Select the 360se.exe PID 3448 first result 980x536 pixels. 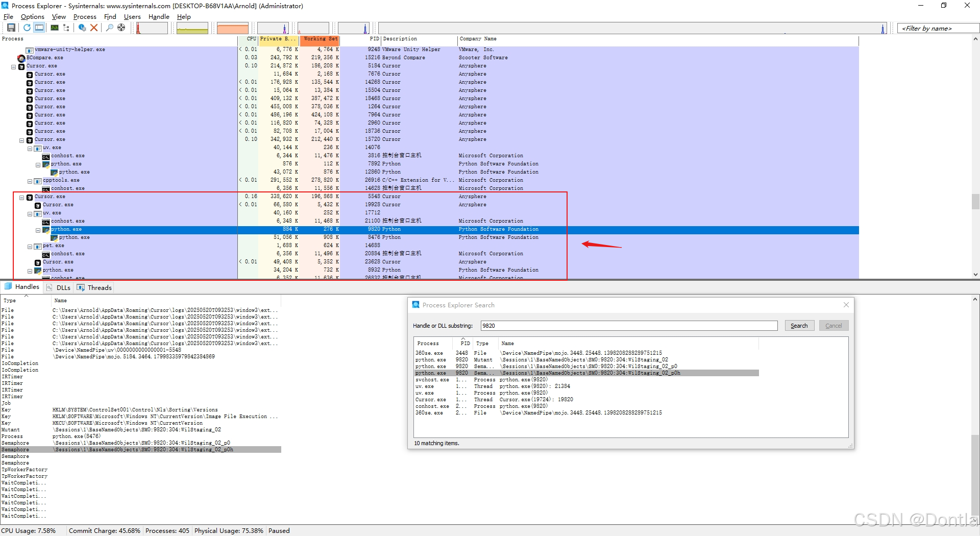586,353
